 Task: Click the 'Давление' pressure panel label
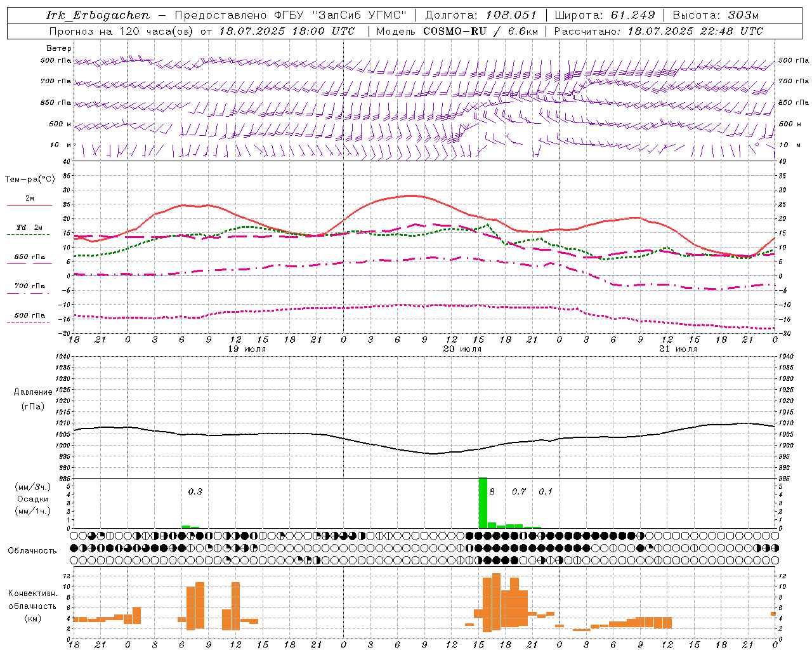click(x=33, y=392)
